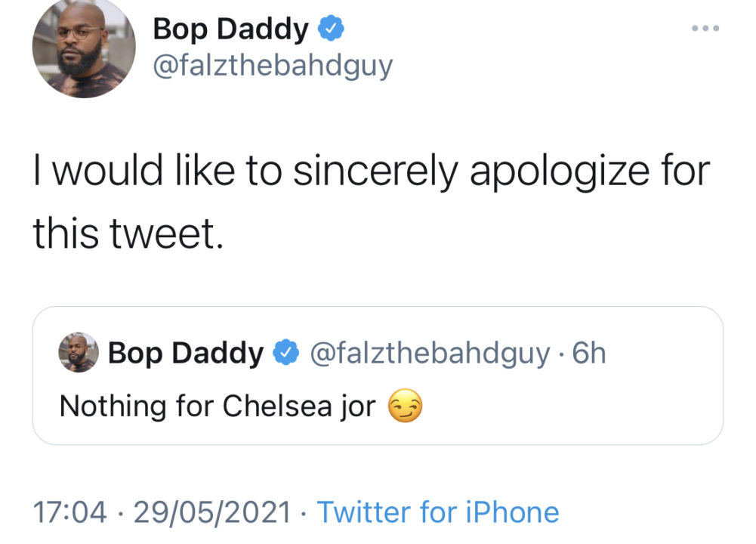756x544 pixels.
Task: Click the 6h timestamp in the quoted tweet
Action: point(589,353)
